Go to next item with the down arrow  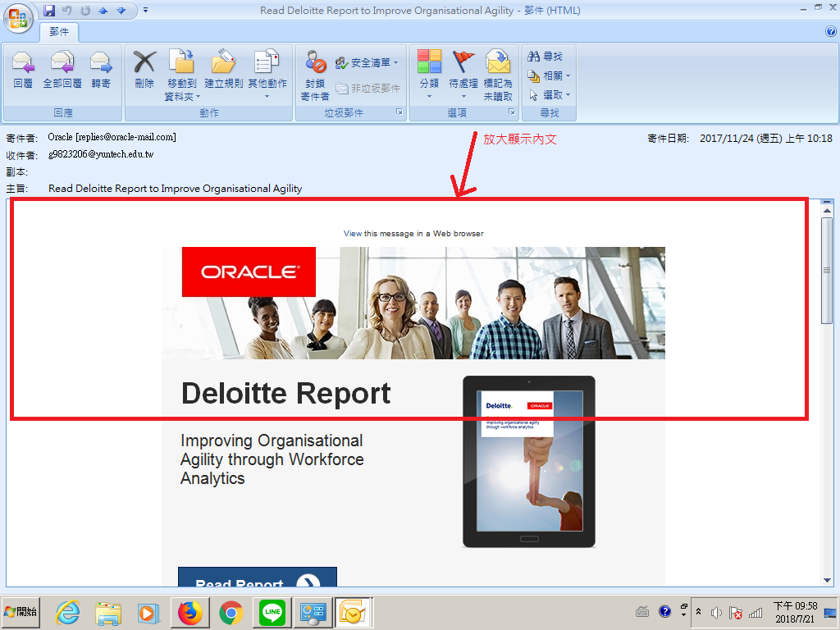point(121,10)
